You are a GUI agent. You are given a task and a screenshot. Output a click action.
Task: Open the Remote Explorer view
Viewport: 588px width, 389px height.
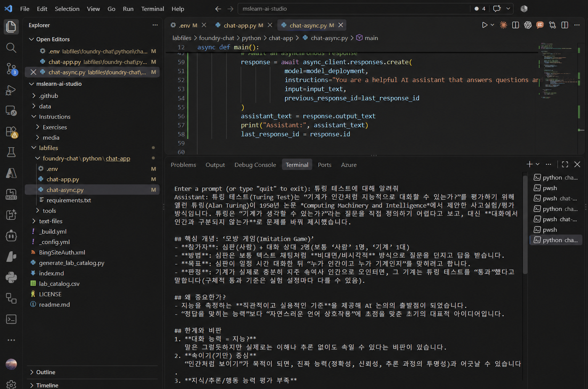click(x=11, y=111)
